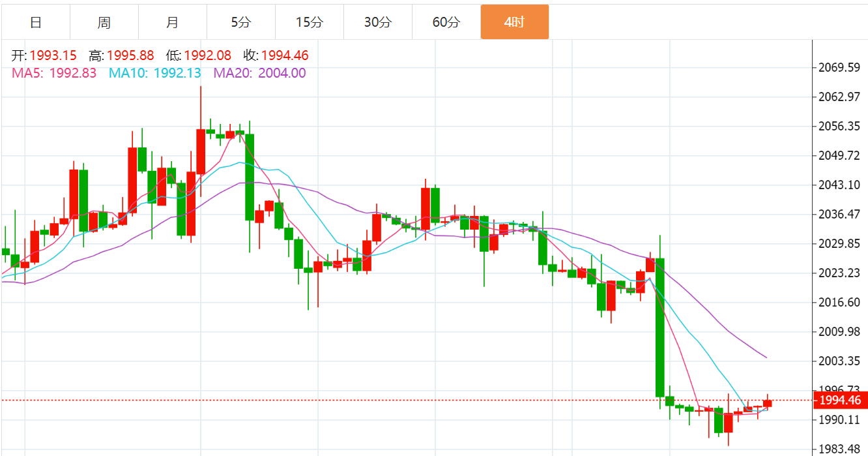Click the 2029.85 price axis label
The image size is (868, 456).
[839, 244]
